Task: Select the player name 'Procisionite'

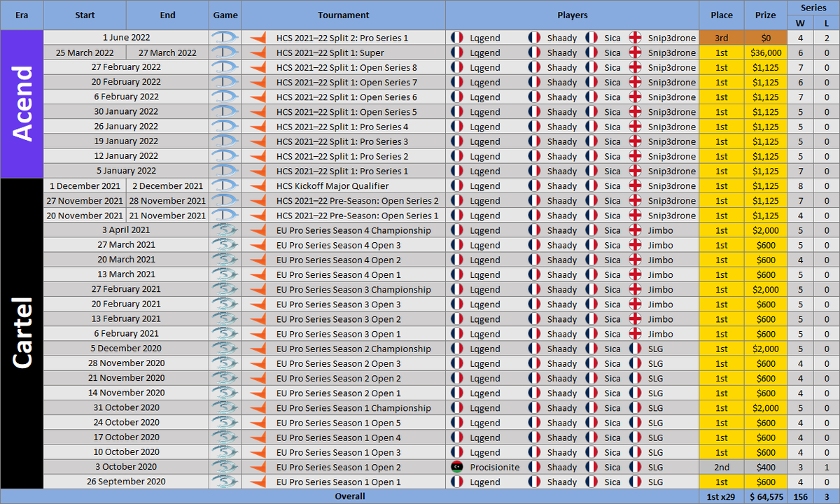Action: coord(495,467)
